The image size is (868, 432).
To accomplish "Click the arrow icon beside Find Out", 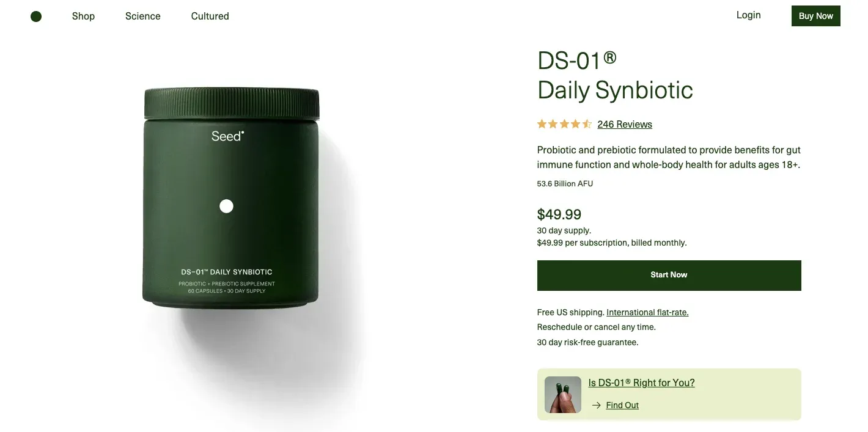I will pos(597,405).
